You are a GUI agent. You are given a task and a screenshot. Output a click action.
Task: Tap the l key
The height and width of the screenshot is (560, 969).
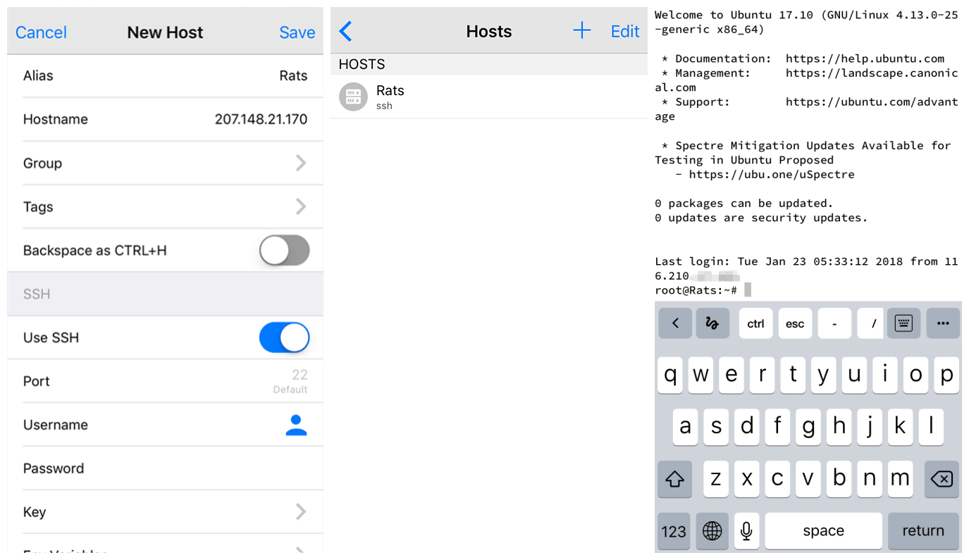point(931,427)
